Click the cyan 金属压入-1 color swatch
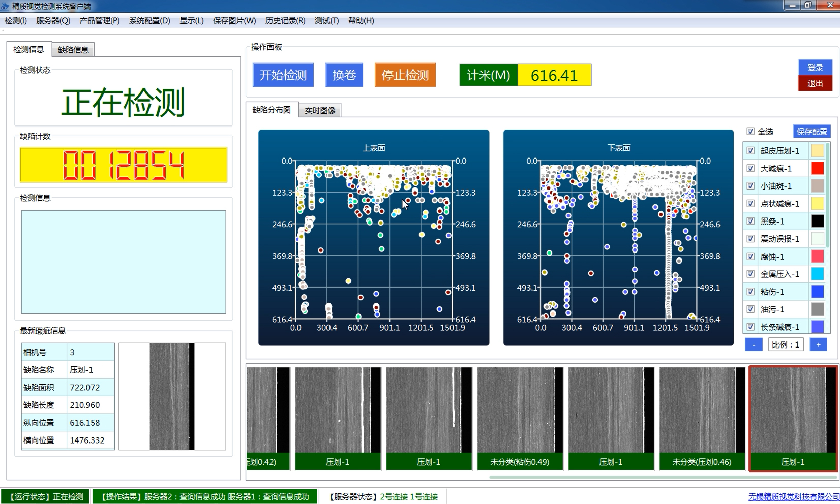 [817, 274]
